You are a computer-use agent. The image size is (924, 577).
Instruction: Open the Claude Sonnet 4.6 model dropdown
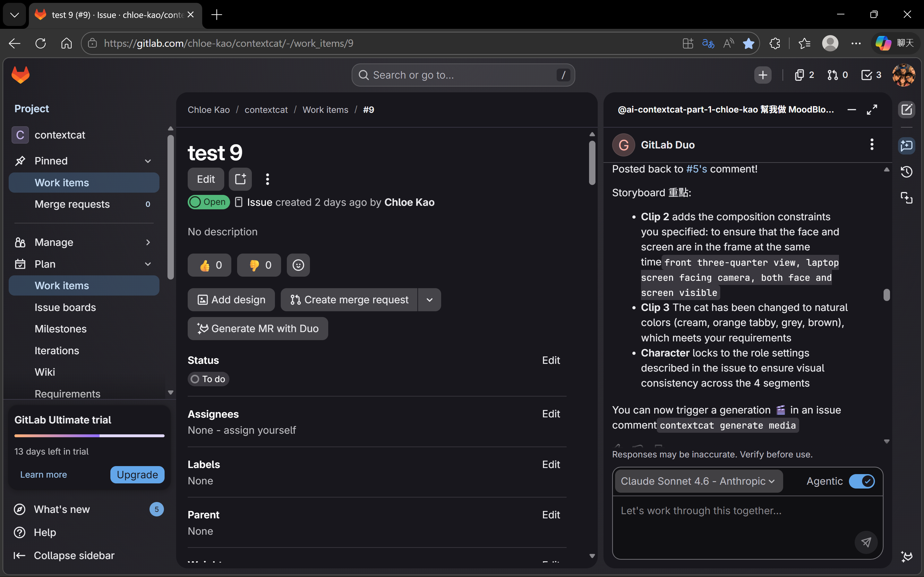click(x=698, y=481)
